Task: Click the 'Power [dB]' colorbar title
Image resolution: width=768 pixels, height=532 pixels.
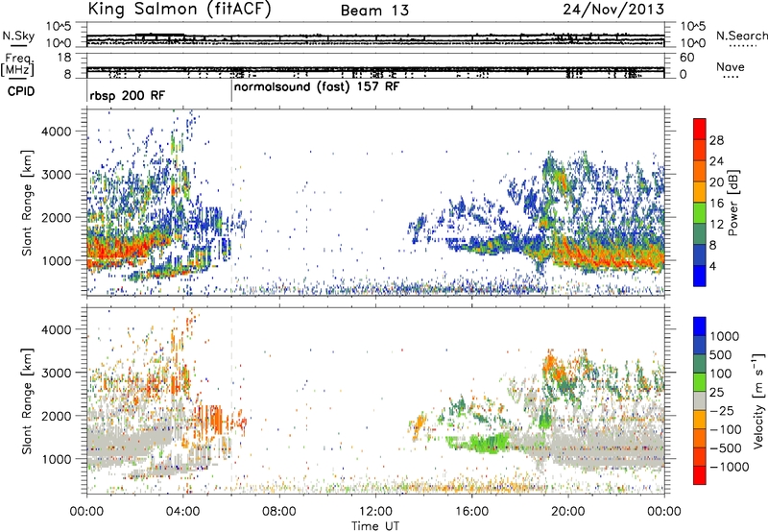Action: pyautogui.click(x=732, y=203)
